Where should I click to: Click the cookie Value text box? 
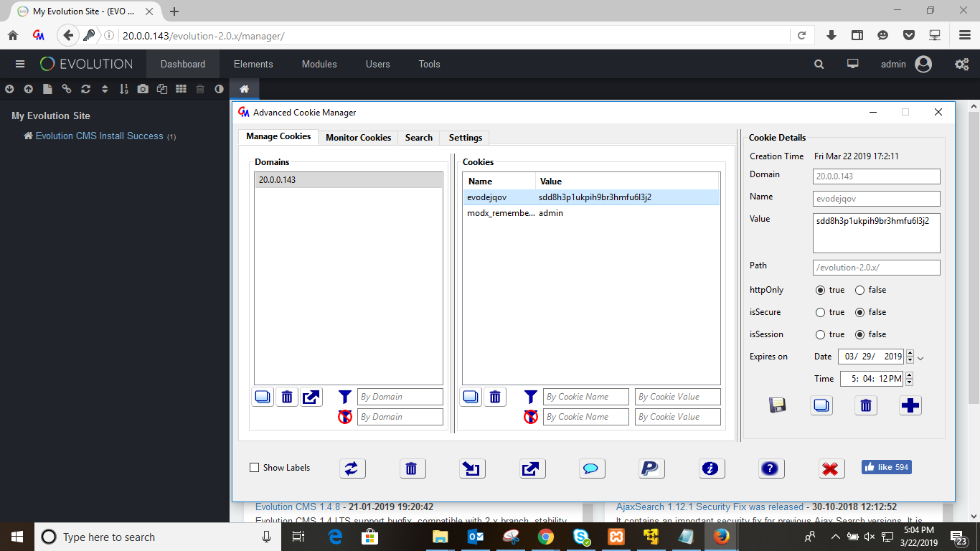click(877, 232)
